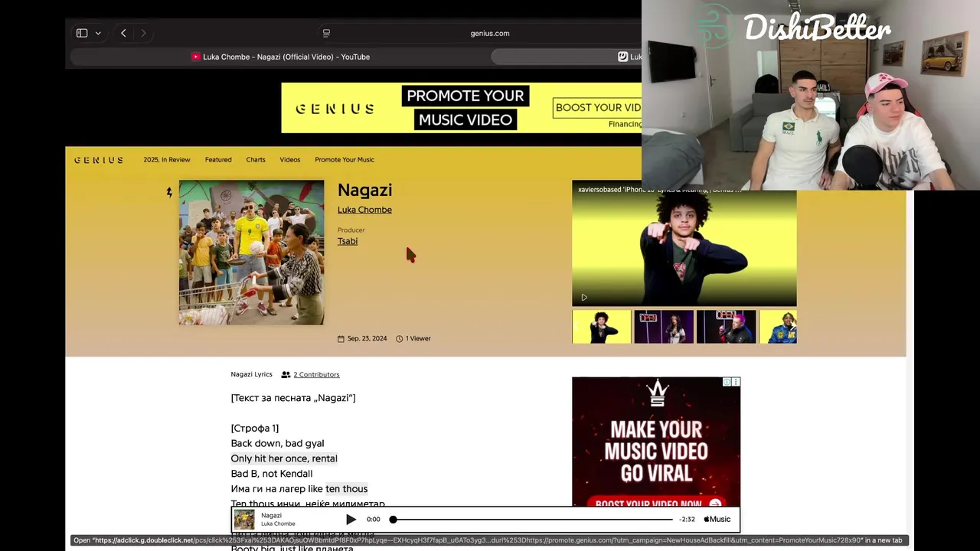Click the lightning bolt icon beside cover art
The height and width of the screenshot is (551, 980).
pyautogui.click(x=169, y=193)
